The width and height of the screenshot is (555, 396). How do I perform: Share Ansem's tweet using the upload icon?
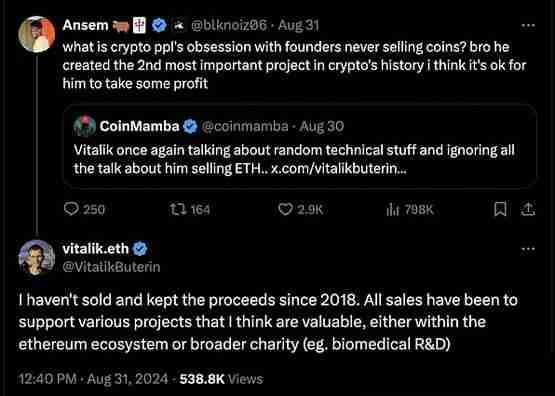tap(528, 209)
